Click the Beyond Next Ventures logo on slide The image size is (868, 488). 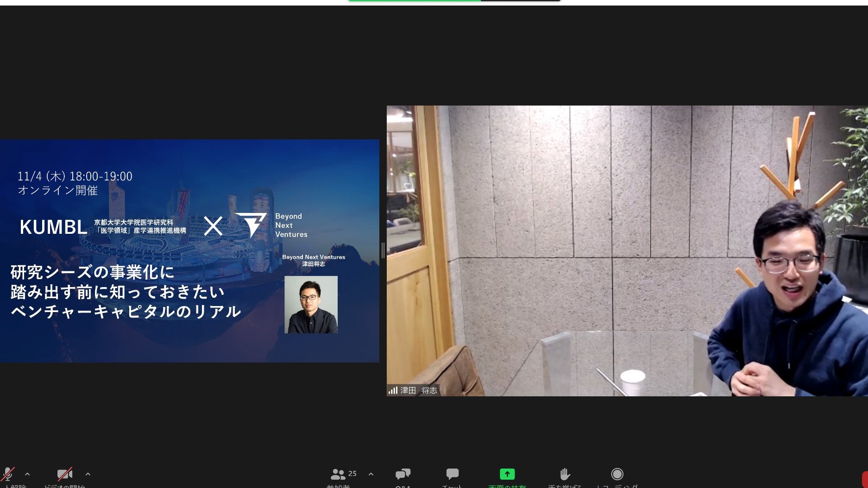[x=271, y=225]
